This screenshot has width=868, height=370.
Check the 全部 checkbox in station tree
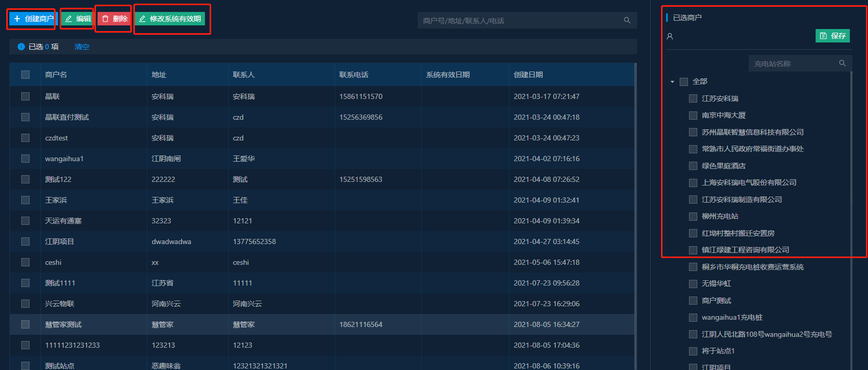coord(684,82)
